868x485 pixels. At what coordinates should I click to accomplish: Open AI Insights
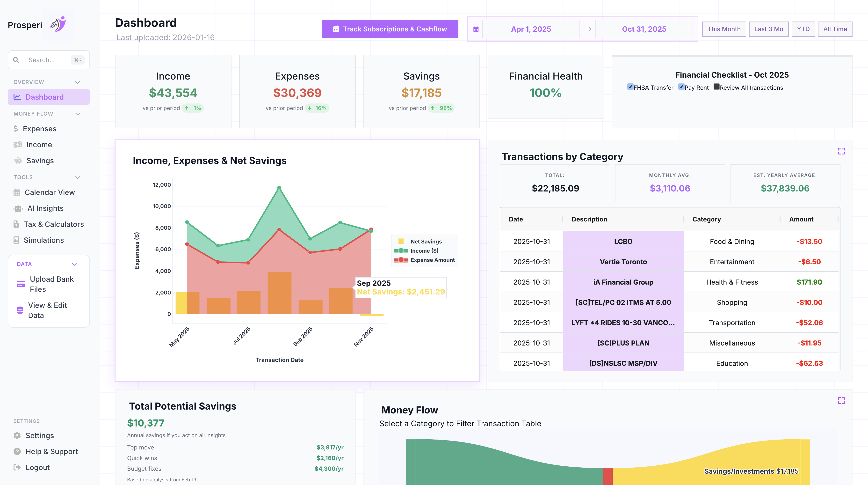pos(45,208)
